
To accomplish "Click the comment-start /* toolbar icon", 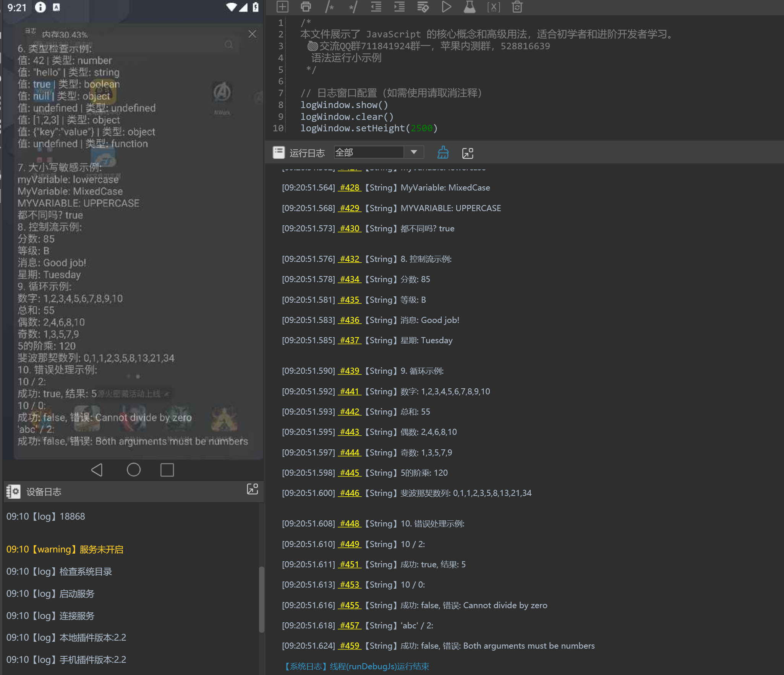I will [329, 7].
